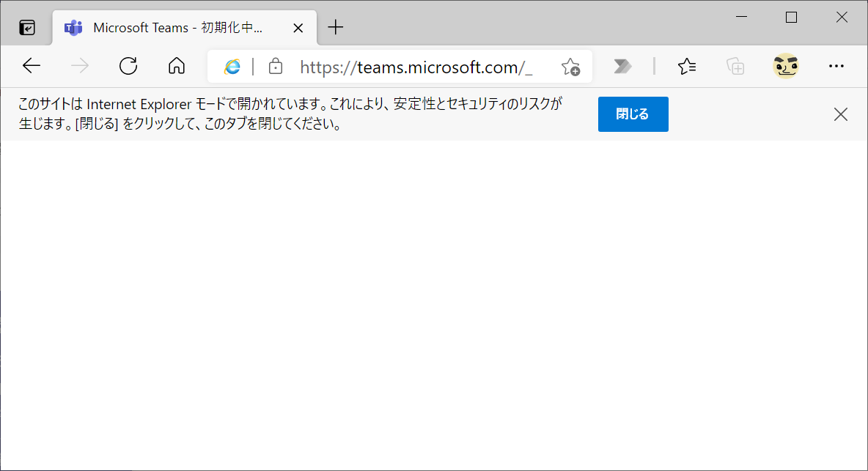Go forward with the forward arrow
Viewport: 868px width, 471px height.
80,67
